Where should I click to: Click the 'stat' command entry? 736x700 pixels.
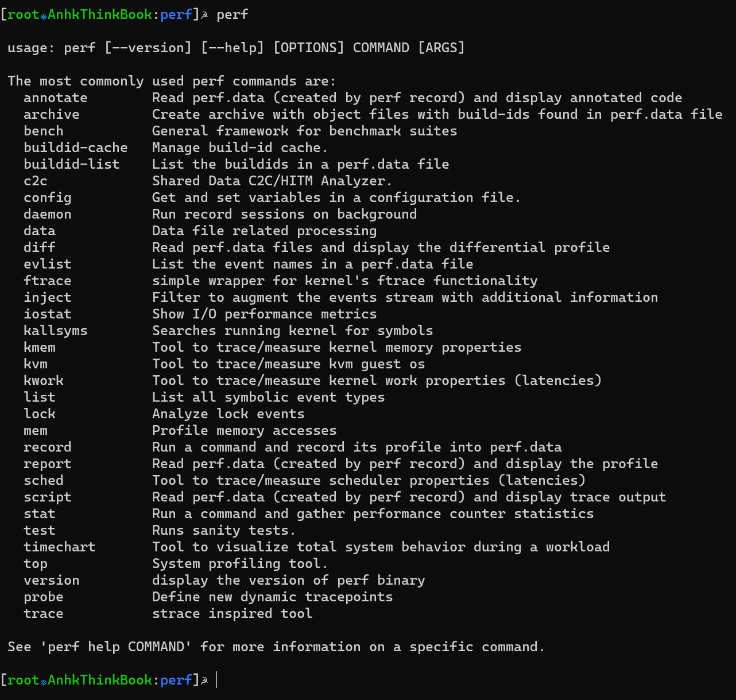pos(40,514)
